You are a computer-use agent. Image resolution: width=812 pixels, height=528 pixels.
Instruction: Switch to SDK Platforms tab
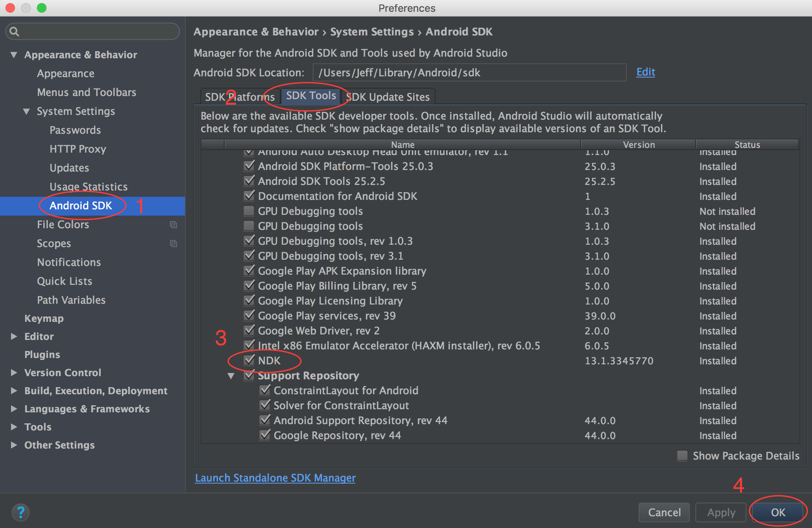point(240,97)
